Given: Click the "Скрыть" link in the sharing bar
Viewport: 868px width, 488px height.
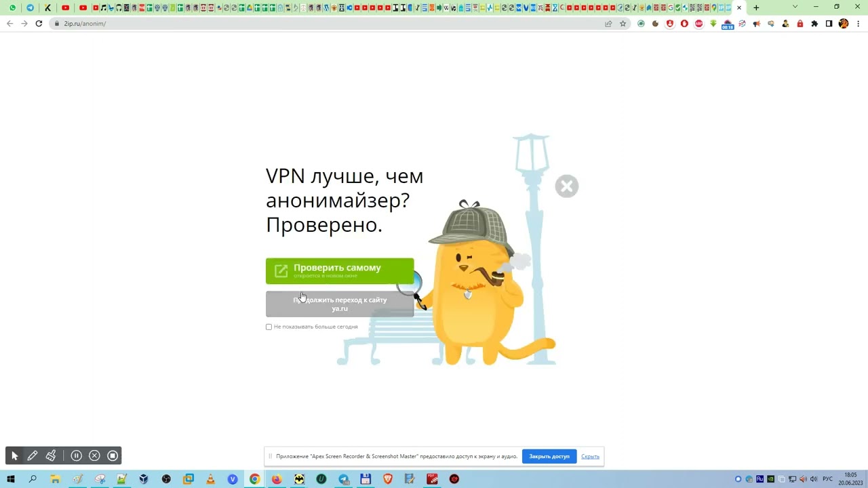Looking at the screenshot, I should coord(590,456).
